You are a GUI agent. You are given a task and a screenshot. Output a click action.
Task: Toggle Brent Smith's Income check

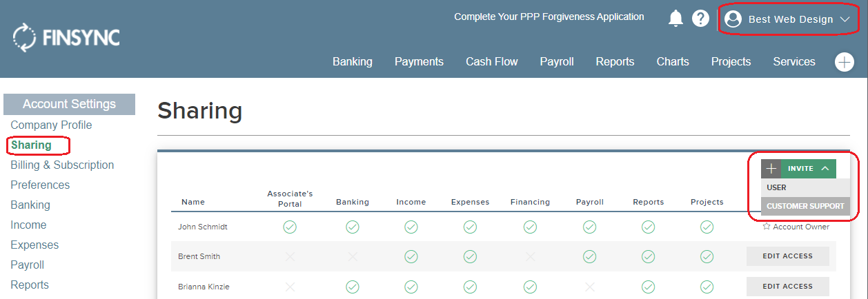[x=411, y=256]
